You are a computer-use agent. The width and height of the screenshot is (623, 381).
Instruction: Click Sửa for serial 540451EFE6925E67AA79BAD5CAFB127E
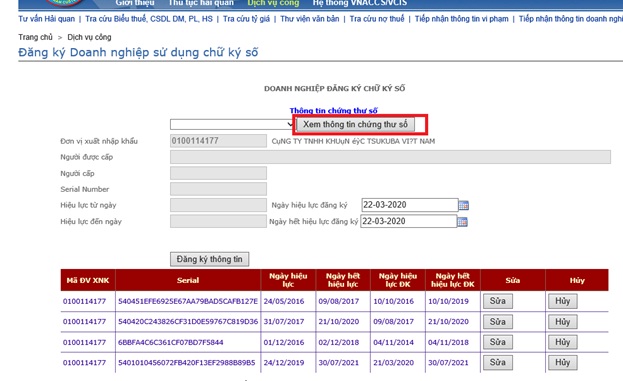(497, 301)
